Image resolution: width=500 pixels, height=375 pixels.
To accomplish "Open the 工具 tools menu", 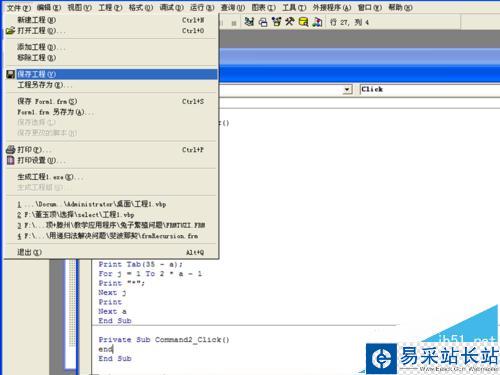I will tap(294, 7).
